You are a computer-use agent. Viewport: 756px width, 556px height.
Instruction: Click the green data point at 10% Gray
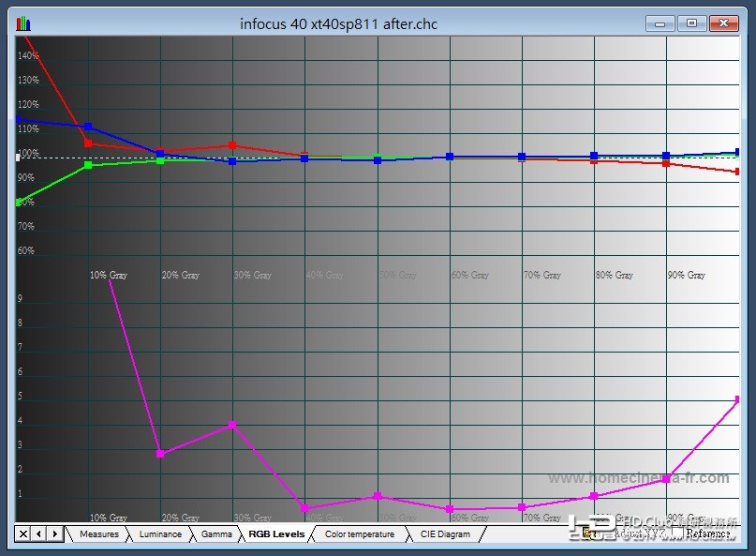(88, 165)
